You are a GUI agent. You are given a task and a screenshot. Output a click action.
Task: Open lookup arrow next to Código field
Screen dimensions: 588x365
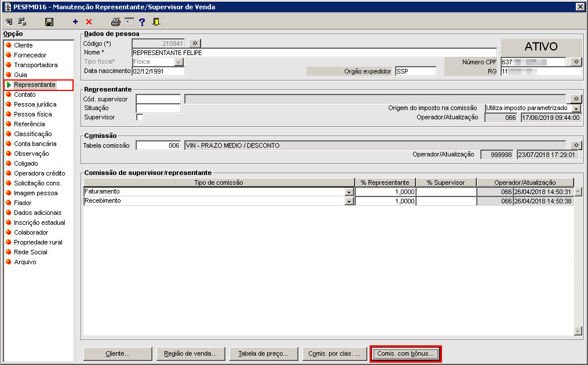(x=195, y=43)
